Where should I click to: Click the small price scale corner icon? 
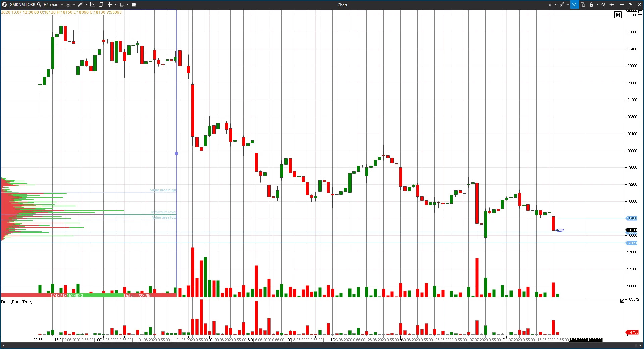[640, 12]
